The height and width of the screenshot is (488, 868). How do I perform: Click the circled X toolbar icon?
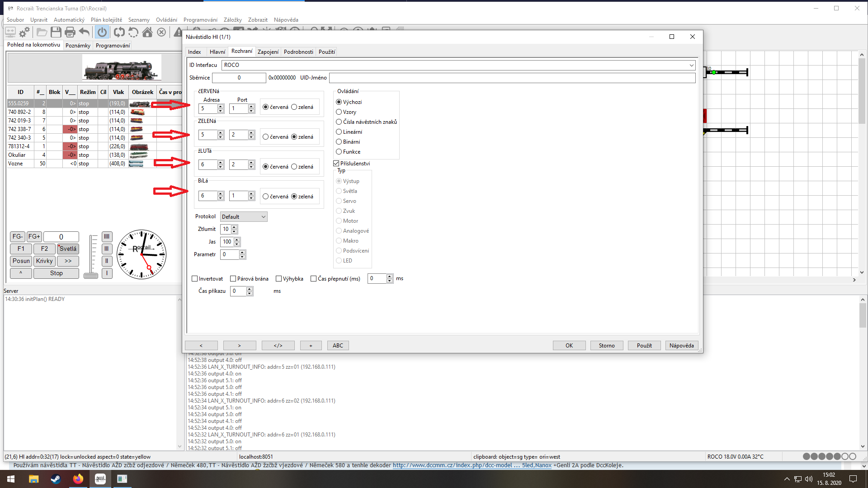[161, 32]
